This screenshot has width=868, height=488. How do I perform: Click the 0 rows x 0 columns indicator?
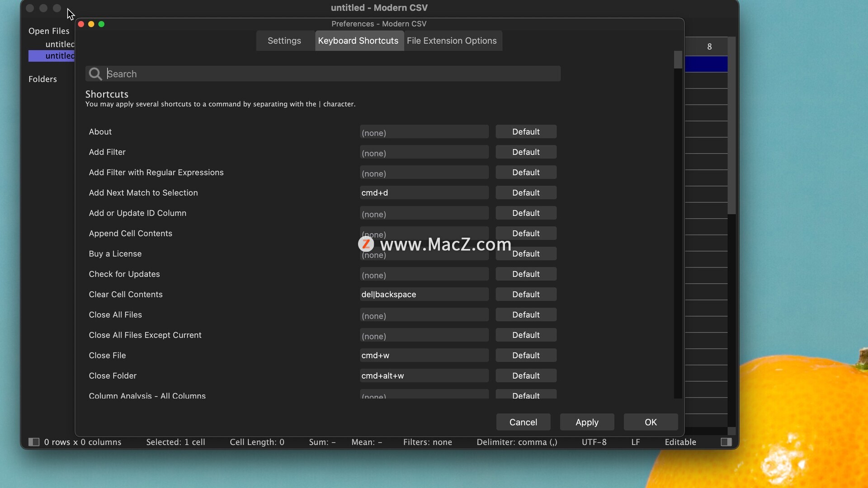pyautogui.click(x=83, y=442)
